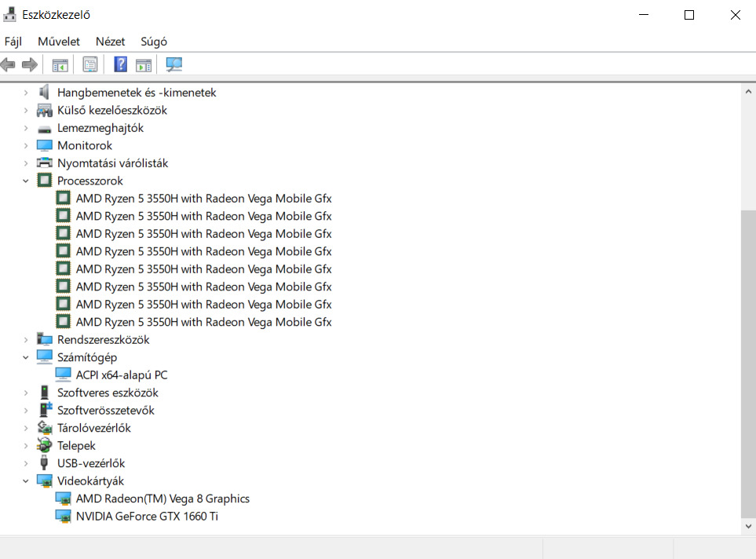This screenshot has height=559, width=756.
Task: Click the Forward arrow toolbar icon
Action: pyautogui.click(x=30, y=64)
